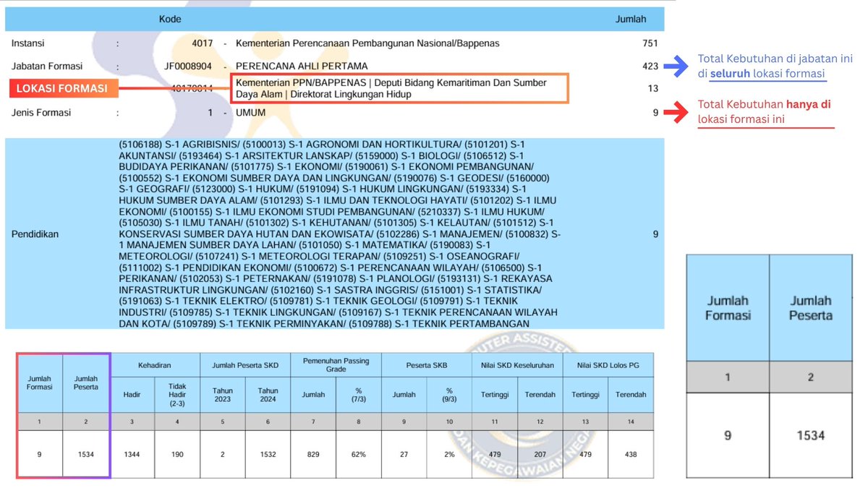This screenshot has width=868, height=488.
Task: Select the 'Pemenuhan Passing Grade' group header
Action: (336, 365)
